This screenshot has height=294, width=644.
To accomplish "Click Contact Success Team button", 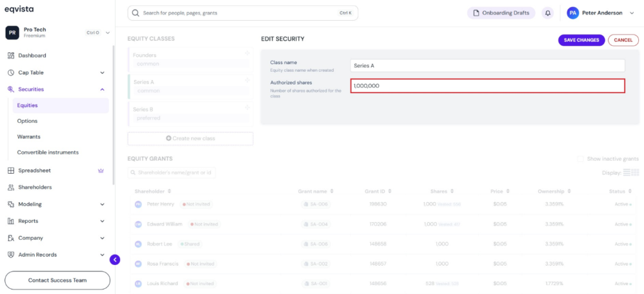I will [57, 280].
